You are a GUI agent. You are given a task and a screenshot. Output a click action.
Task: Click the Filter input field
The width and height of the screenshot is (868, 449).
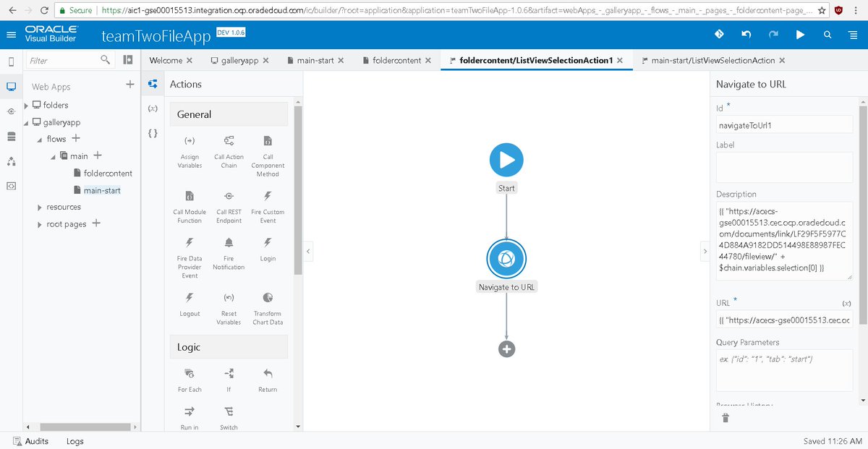69,60
